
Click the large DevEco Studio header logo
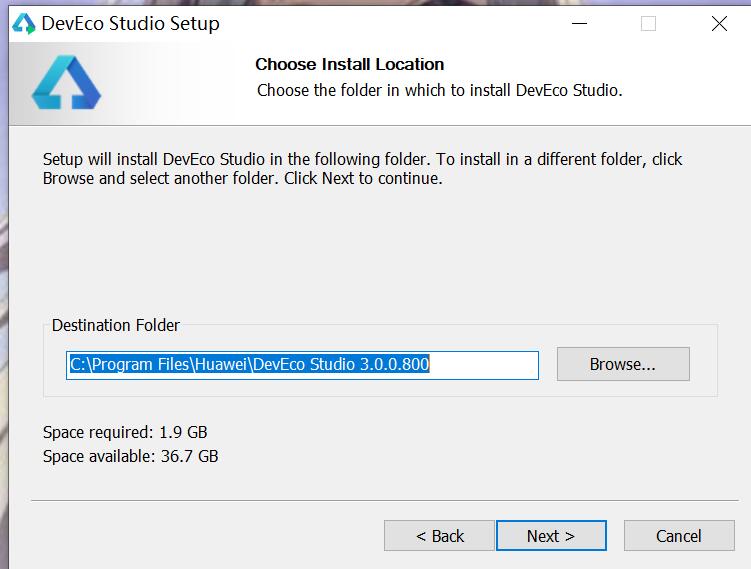[66, 83]
